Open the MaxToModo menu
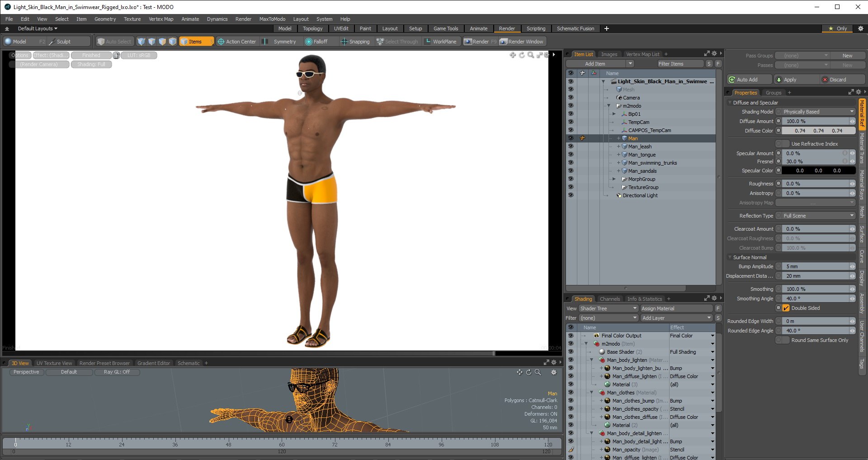 pos(272,19)
